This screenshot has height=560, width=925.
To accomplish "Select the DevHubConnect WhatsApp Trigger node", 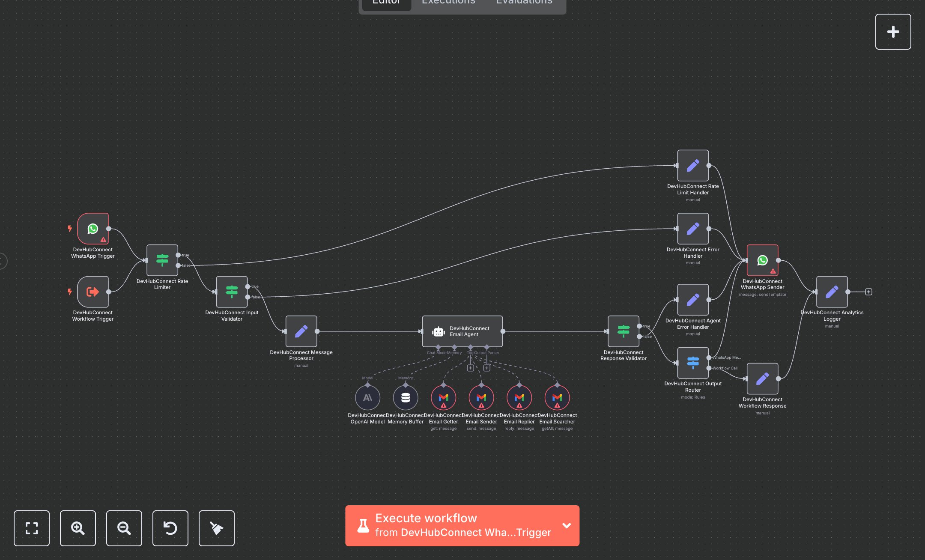I will (x=93, y=229).
